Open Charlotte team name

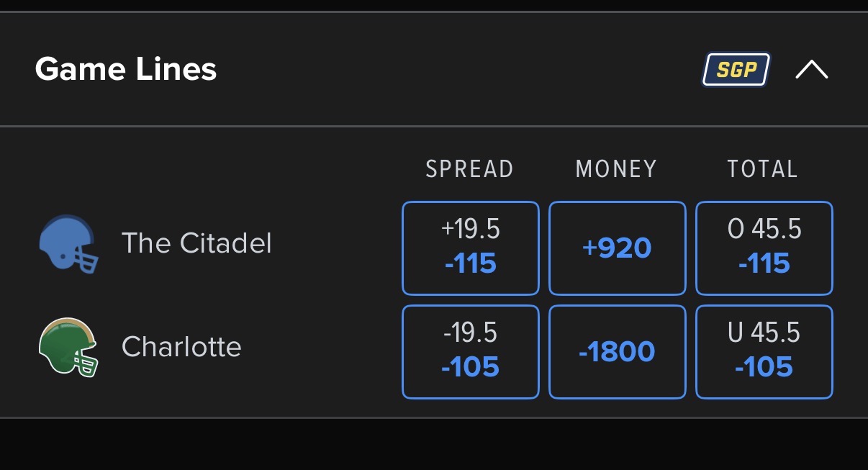(x=181, y=347)
